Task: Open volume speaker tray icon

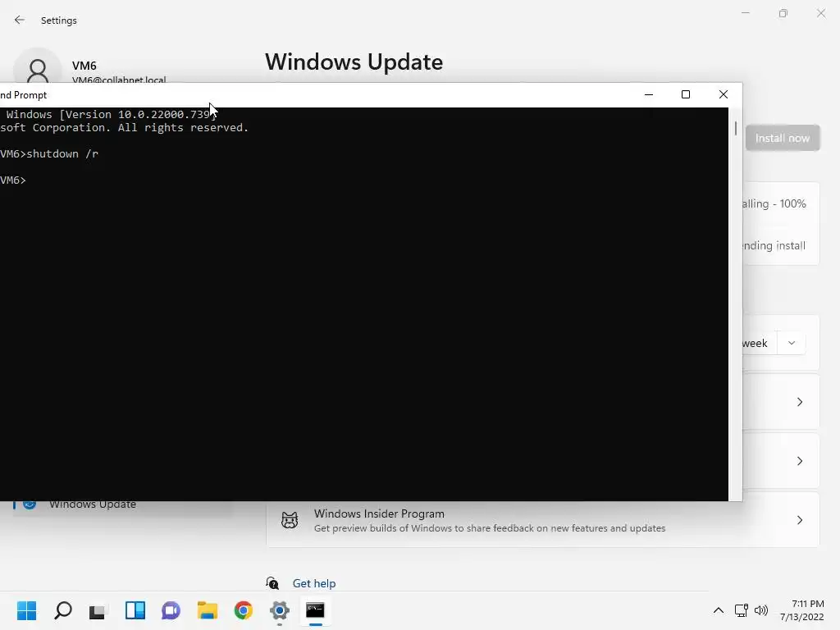Action: [760, 610]
